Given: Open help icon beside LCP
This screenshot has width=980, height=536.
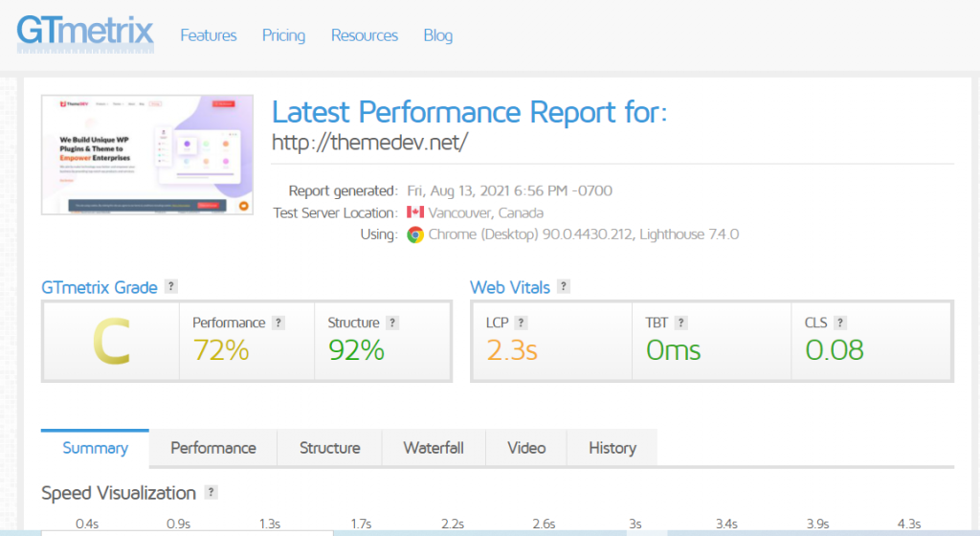Looking at the screenshot, I should point(521,323).
